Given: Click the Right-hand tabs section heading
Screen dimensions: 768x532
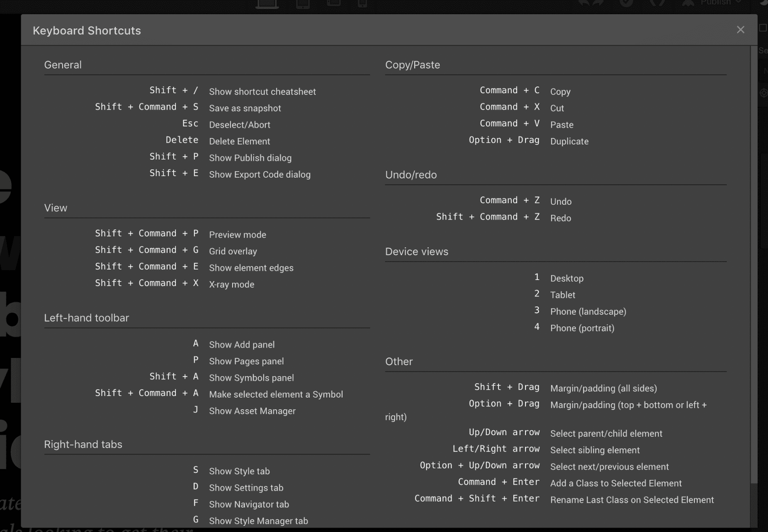Looking at the screenshot, I should [x=83, y=444].
